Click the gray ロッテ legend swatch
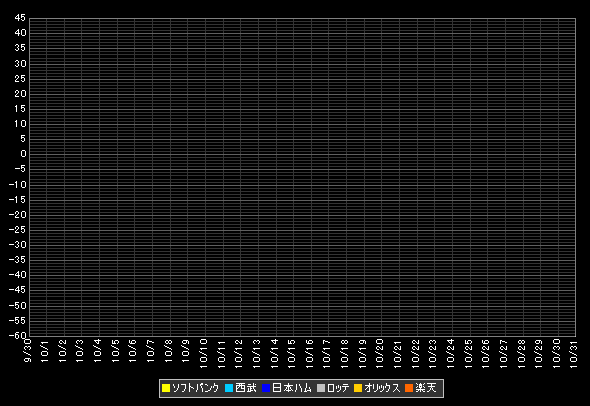The image size is (590, 406). click(x=321, y=388)
